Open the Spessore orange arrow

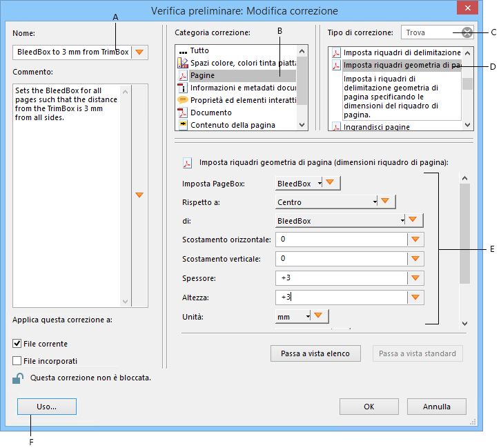click(x=415, y=278)
